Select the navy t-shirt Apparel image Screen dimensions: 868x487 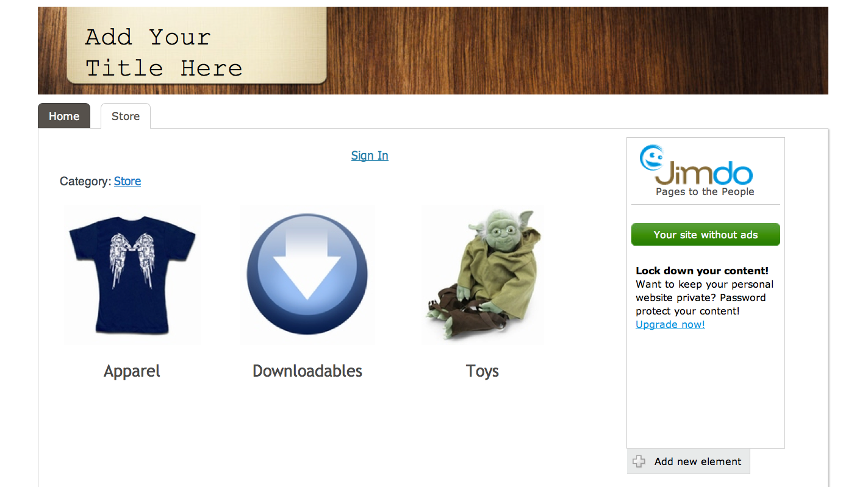tap(132, 274)
